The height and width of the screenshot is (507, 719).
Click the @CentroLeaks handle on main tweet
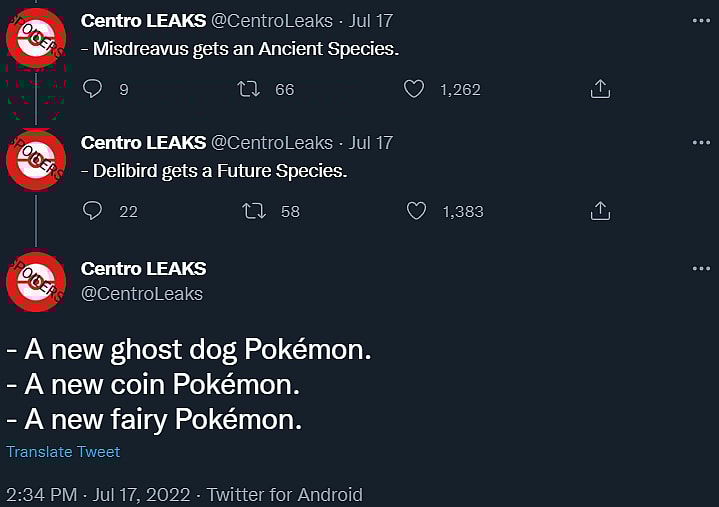coord(142,294)
